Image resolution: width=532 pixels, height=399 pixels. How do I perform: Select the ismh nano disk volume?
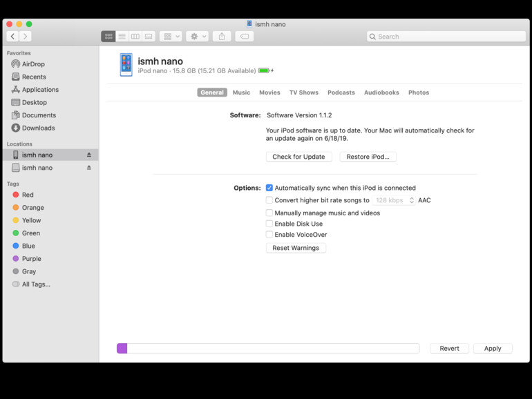point(50,168)
